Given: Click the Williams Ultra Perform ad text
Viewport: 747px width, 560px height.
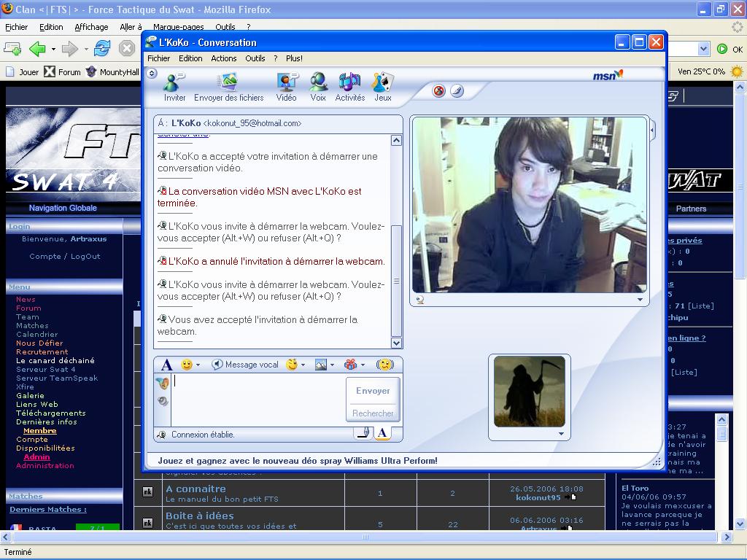Looking at the screenshot, I should pos(298,461).
